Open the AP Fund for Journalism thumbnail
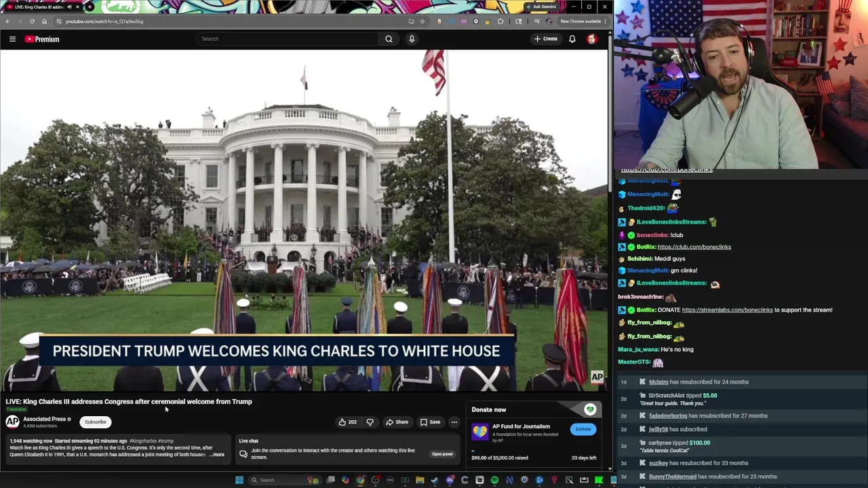The width and height of the screenshot is (868, 488). coord(480,432)
